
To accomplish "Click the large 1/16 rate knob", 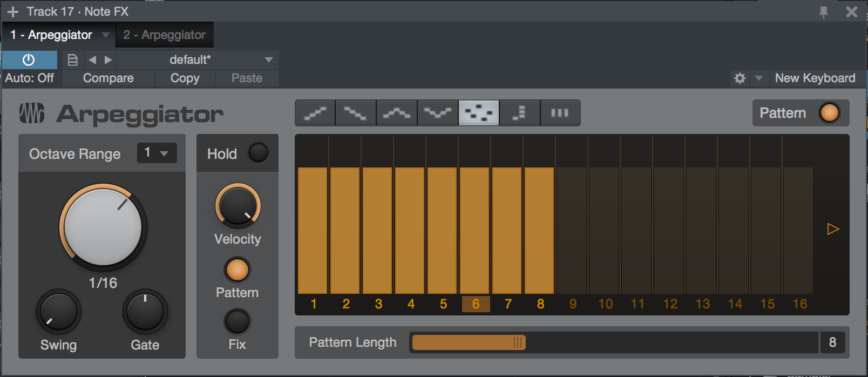I will point(103,227).
